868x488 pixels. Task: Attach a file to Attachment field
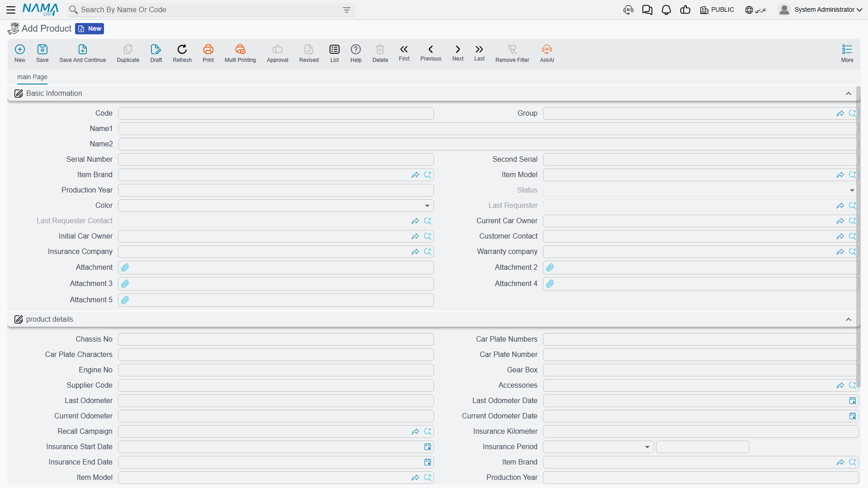coord(125,267)
